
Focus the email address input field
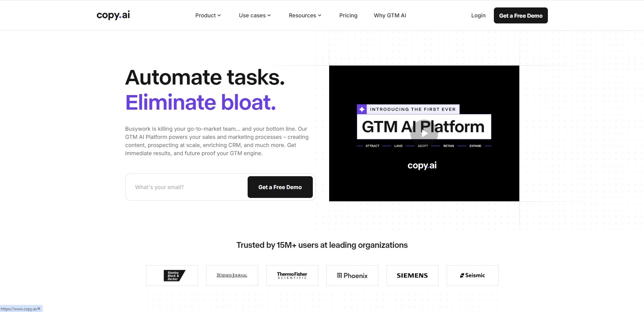186,187
